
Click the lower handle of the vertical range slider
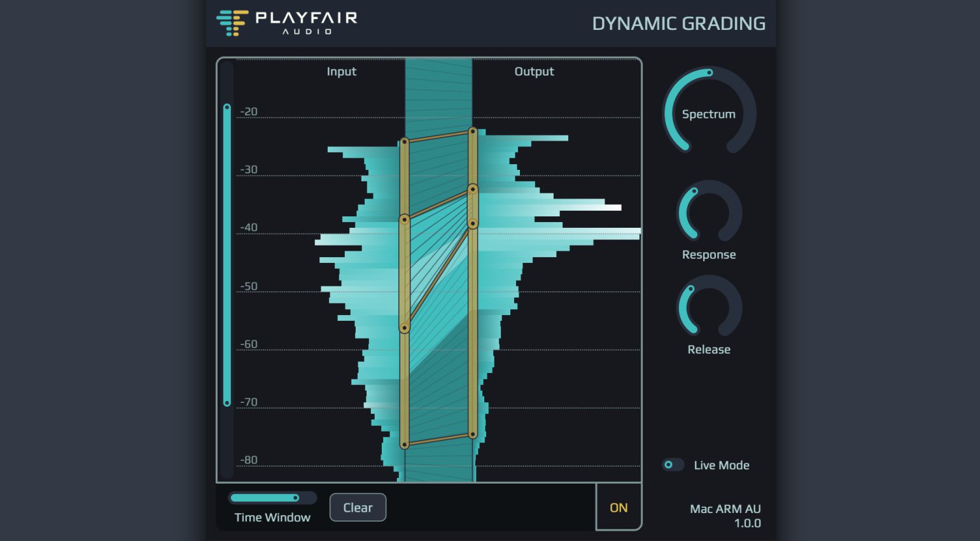[227, 403]
